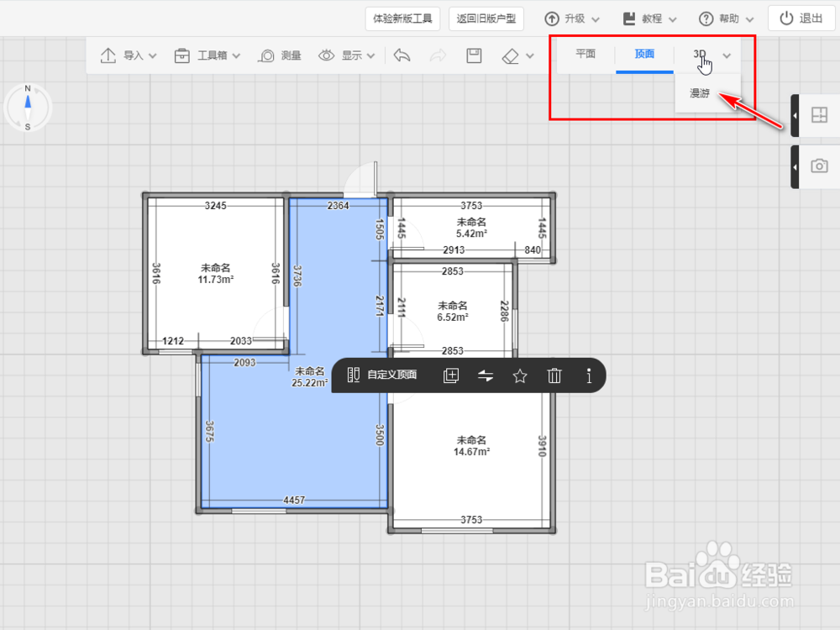This screenshot has height=630, width=840.
Task: Click the 体验新版工具 button
Action: tap(403, 18)
